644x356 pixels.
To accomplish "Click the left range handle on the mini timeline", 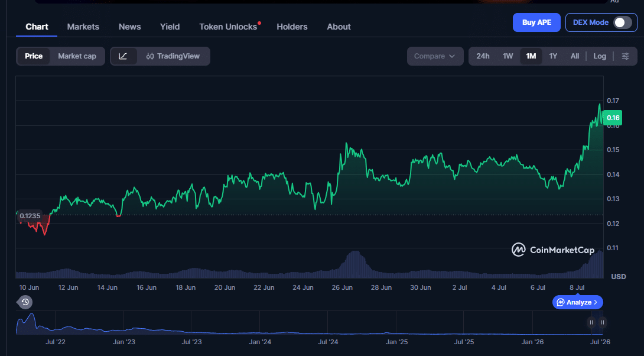I will [x=591, y=322].
